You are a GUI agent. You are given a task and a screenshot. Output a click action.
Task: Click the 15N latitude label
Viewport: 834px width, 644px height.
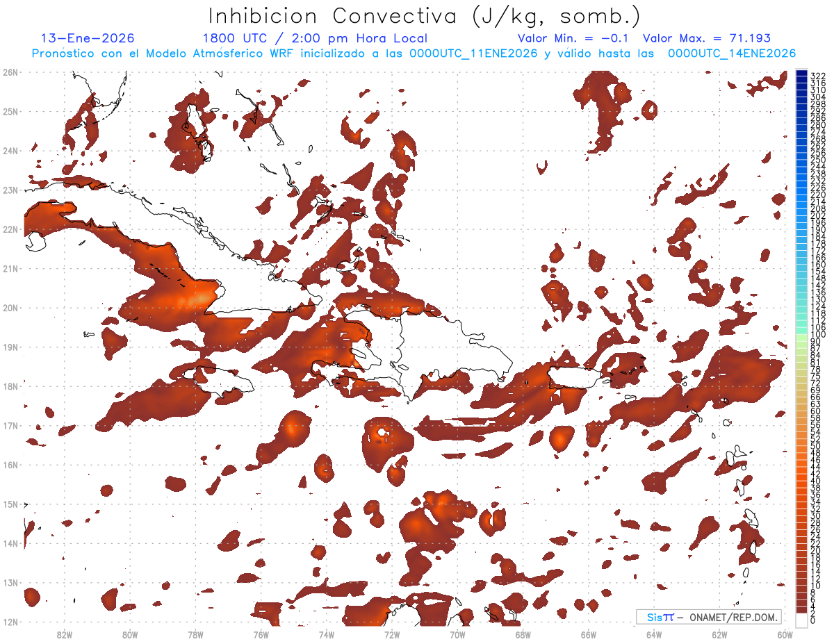click(x=10, y=504)
